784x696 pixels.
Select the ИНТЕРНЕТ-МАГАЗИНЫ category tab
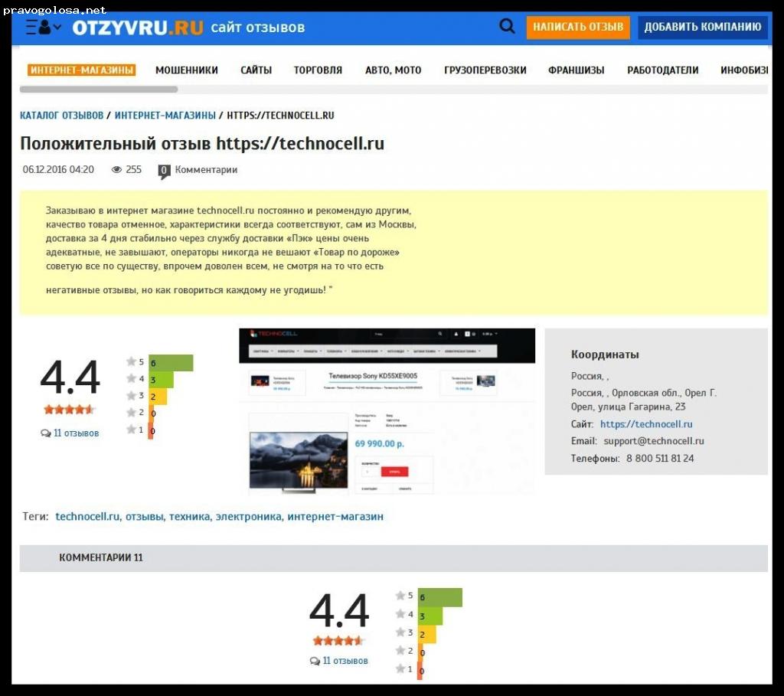[81, 70]
